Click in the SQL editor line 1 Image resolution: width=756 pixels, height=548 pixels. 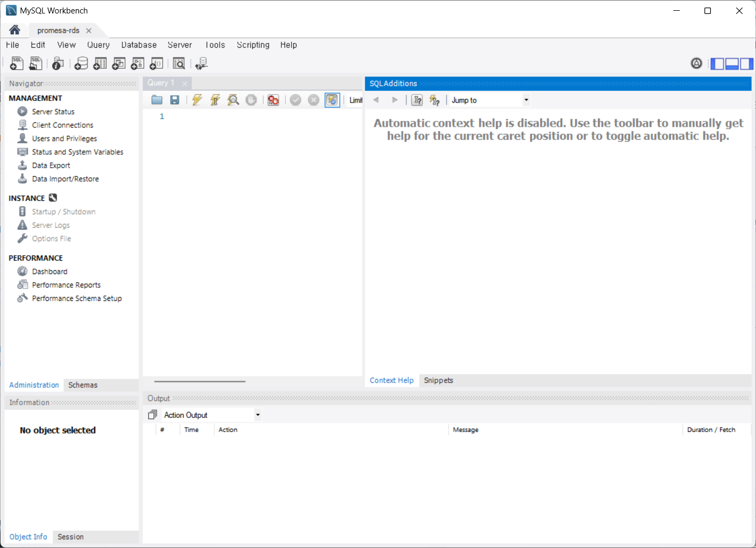pyautogui.click(x=263, y=117)
